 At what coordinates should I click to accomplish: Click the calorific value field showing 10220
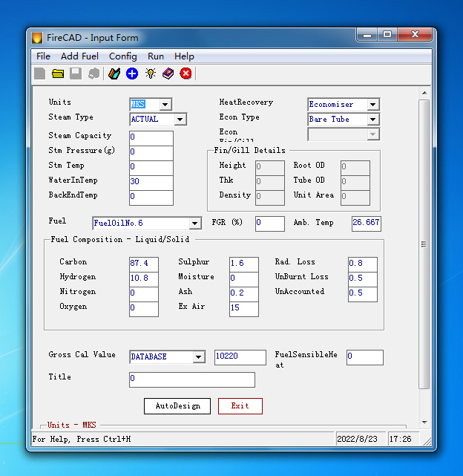240,357
